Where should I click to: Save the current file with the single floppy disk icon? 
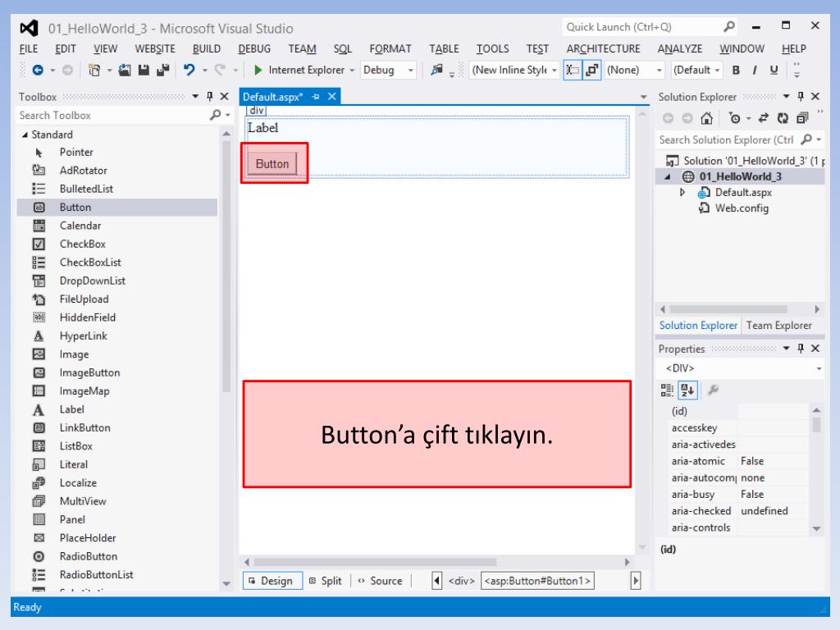[144, 70]
